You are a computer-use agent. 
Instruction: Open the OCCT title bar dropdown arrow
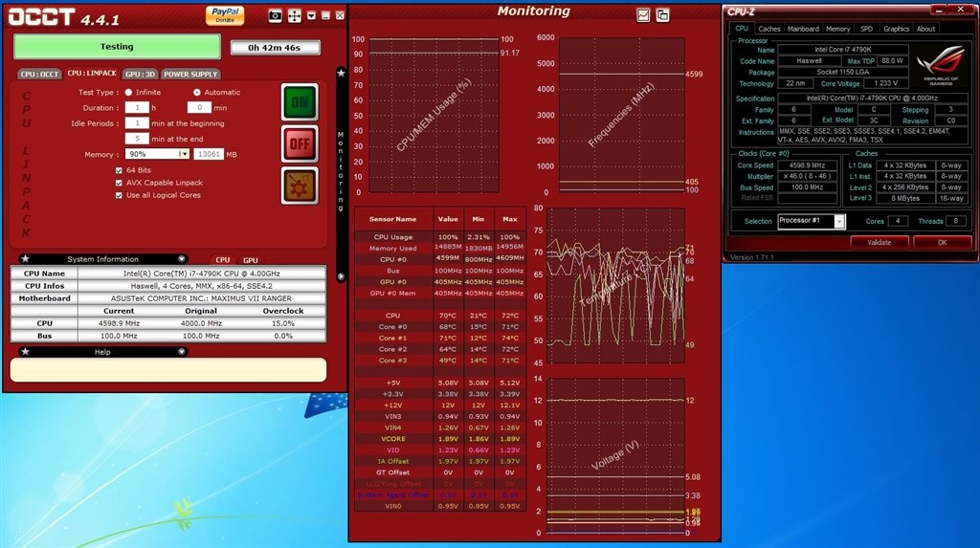point(311,16)
